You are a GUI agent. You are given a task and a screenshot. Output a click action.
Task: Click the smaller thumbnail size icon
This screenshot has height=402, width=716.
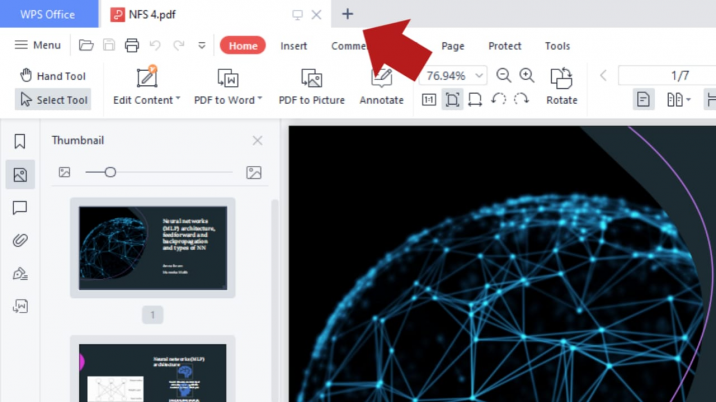pyautogui.click(x=64, y=172)
